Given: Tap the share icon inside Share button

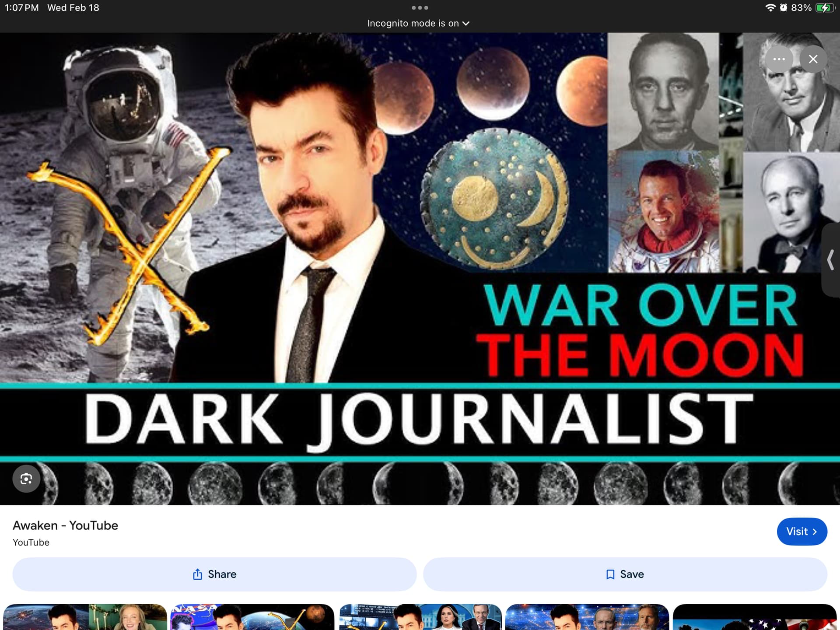Looking at the screenshot, I should pyautogui.click(x=197, y=574).
